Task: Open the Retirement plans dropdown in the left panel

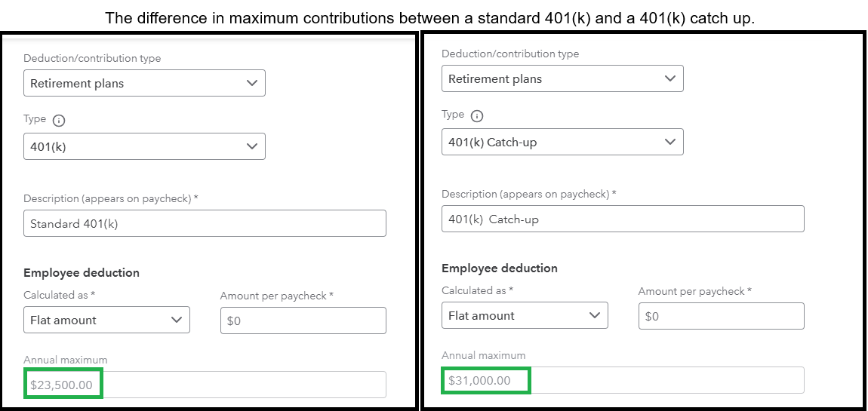Action: tap(144, 84)
